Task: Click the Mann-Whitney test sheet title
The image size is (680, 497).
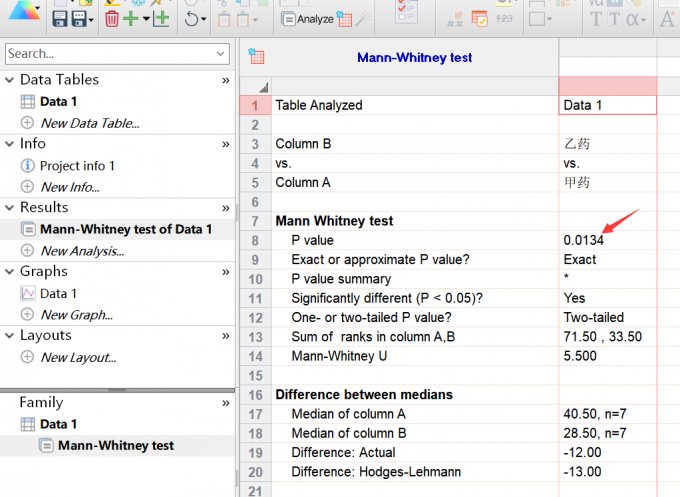Action: click(415, 57)
